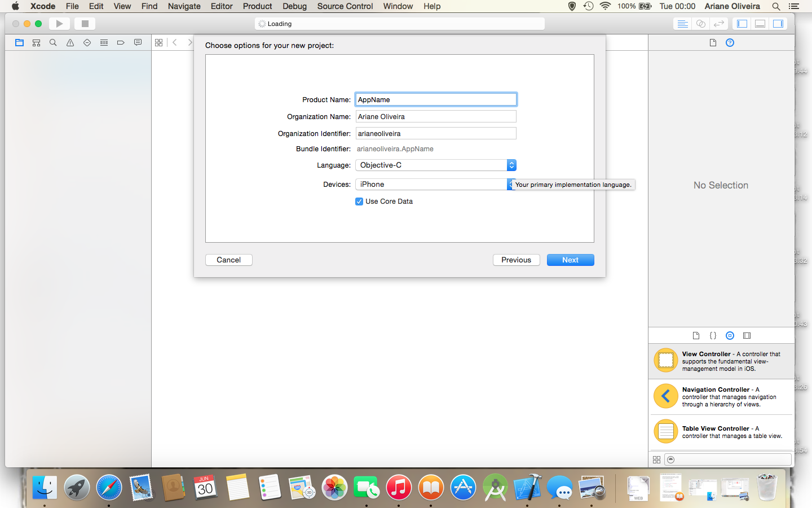Open the Xcode Product menu
Screen dimensions: 812x508
click(x=257, y=6)
